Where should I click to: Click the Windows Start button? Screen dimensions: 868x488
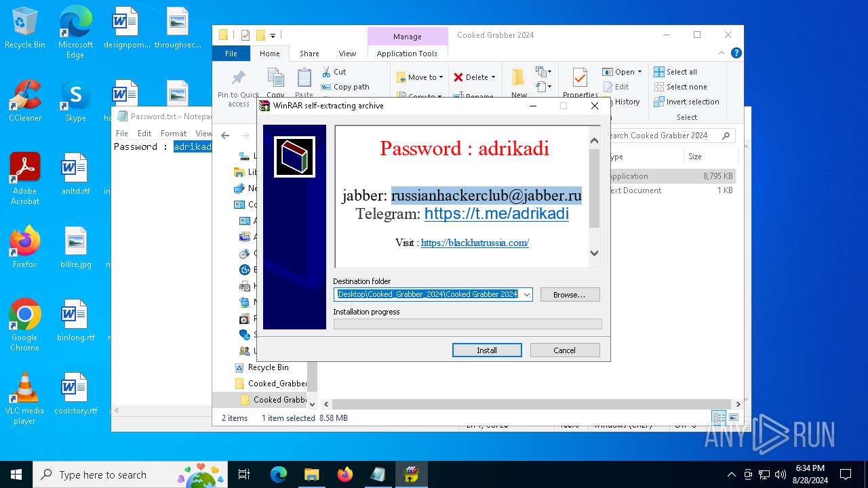click(16, 474)
